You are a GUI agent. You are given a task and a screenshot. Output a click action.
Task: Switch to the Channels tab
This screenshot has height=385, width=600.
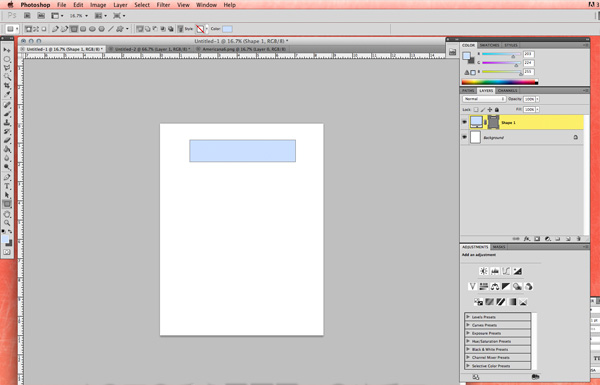pos(507,91)
